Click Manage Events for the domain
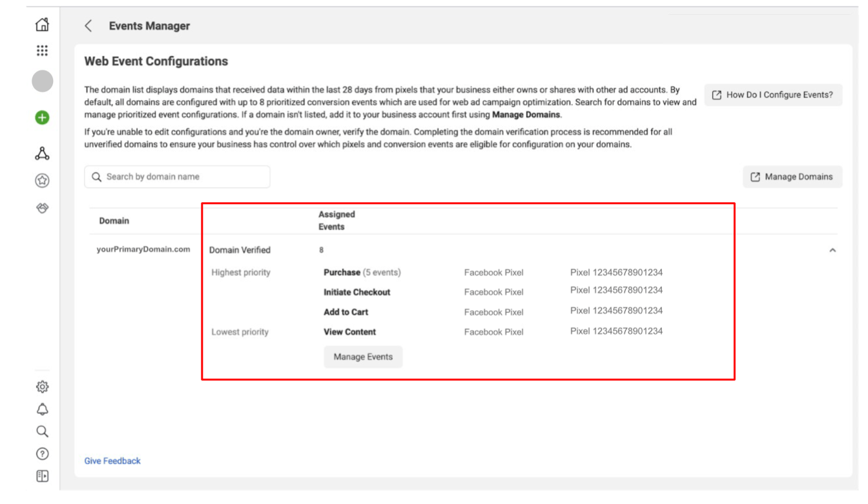The image size is (868, 504). point(362,357)
